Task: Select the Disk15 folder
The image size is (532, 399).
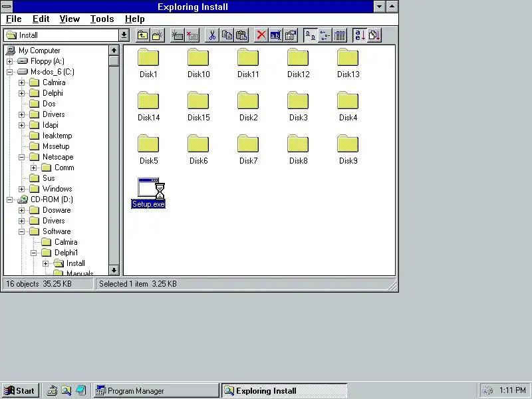Action: click(x=198, y=106)
